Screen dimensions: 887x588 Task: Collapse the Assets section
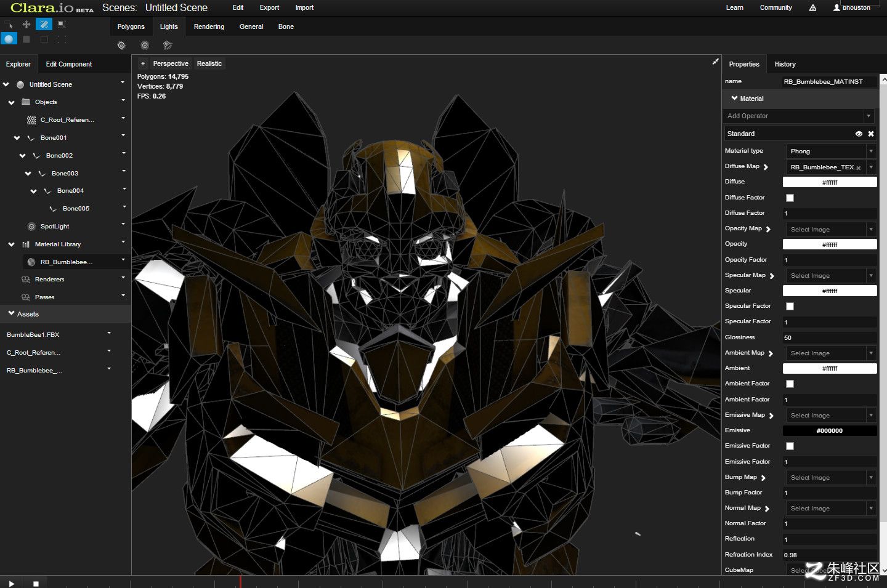click(x=11, y=313)
